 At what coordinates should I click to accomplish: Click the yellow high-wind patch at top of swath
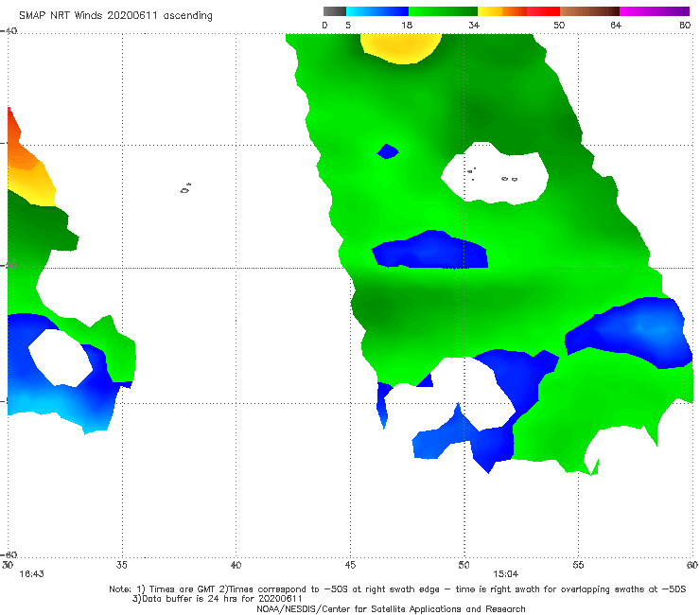401,47
